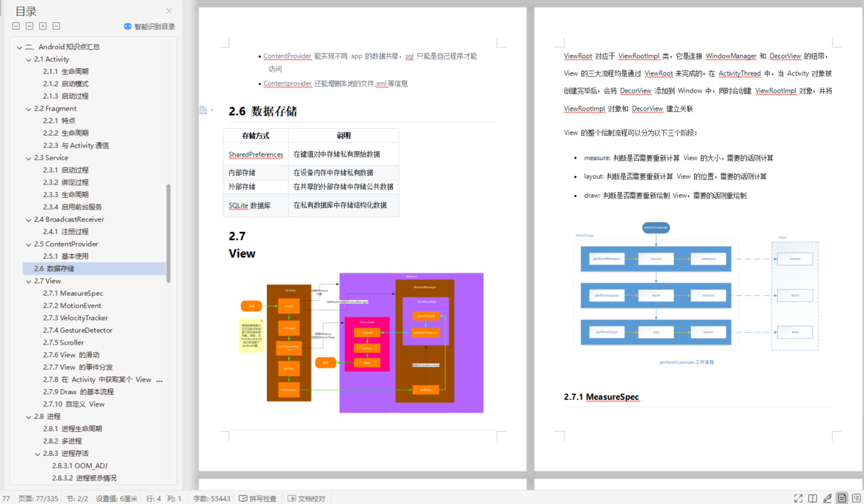Jump to 2.1.2 启动模式 in outline

pyautogui.click(x=65, y=84)
